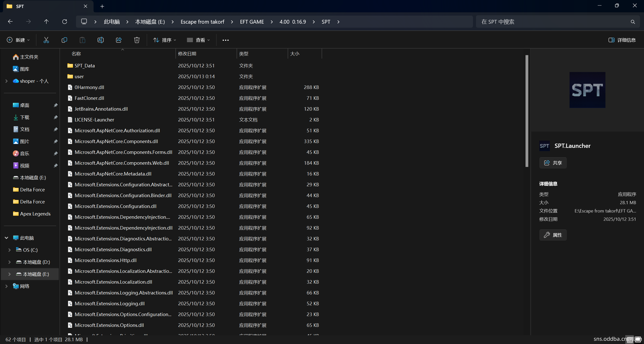
Task: Open the 新建 new item menu
Action: tap(18, 40)
